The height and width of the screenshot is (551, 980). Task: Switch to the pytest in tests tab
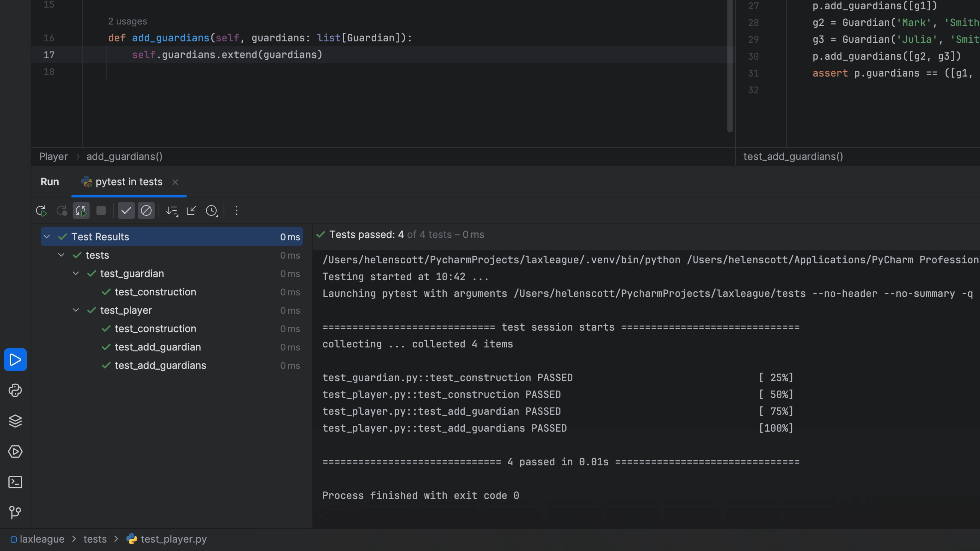(129, 182)
